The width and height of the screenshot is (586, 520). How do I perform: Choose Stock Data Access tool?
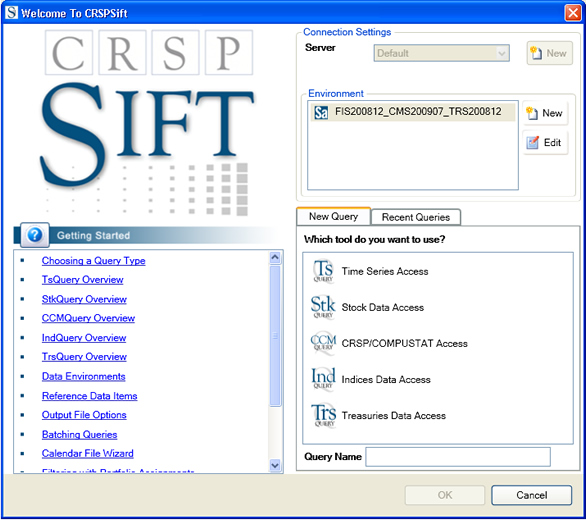coord(382,307)
